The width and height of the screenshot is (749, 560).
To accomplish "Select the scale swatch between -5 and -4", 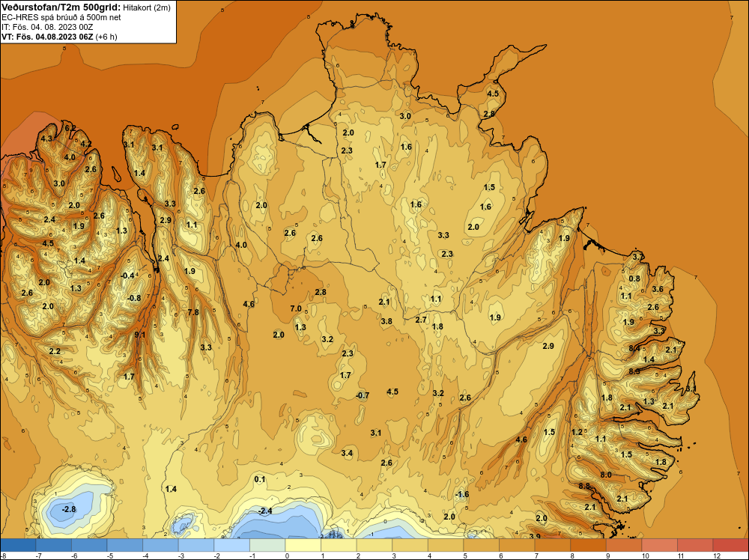I will [124, 545].
